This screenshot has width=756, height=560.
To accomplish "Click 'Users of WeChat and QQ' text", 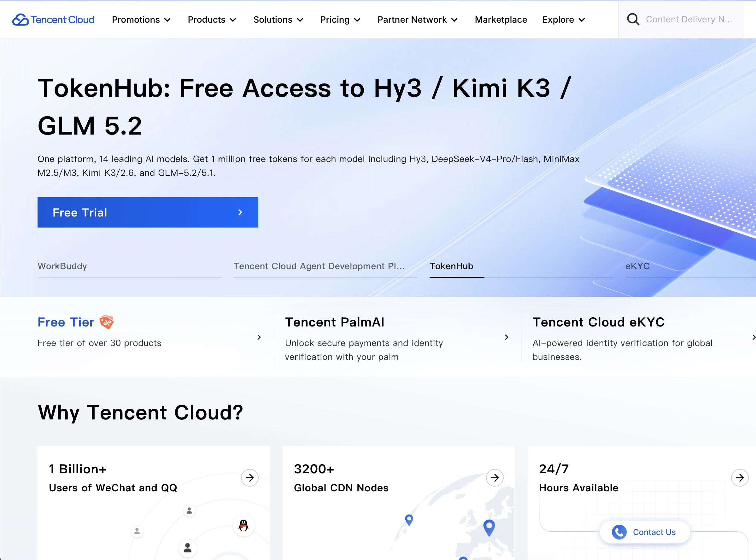I will click(x=113, y=488).
